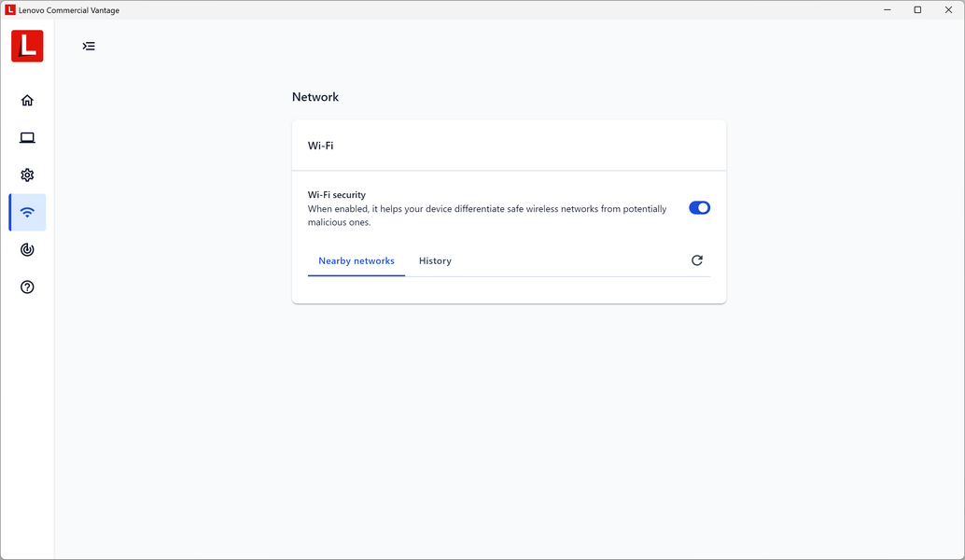This screenshot has height=560, width=965.
Task: Click the Network page heading
Action: pos(315,97)
